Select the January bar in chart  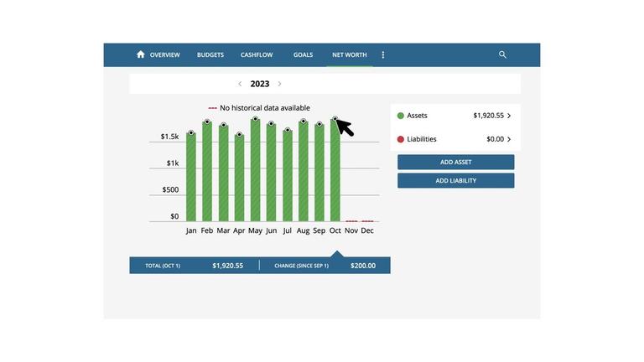point(191,178)
